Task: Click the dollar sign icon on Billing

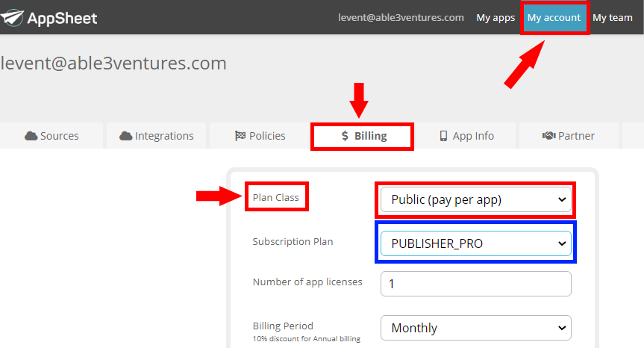Action: pos(345,136)
